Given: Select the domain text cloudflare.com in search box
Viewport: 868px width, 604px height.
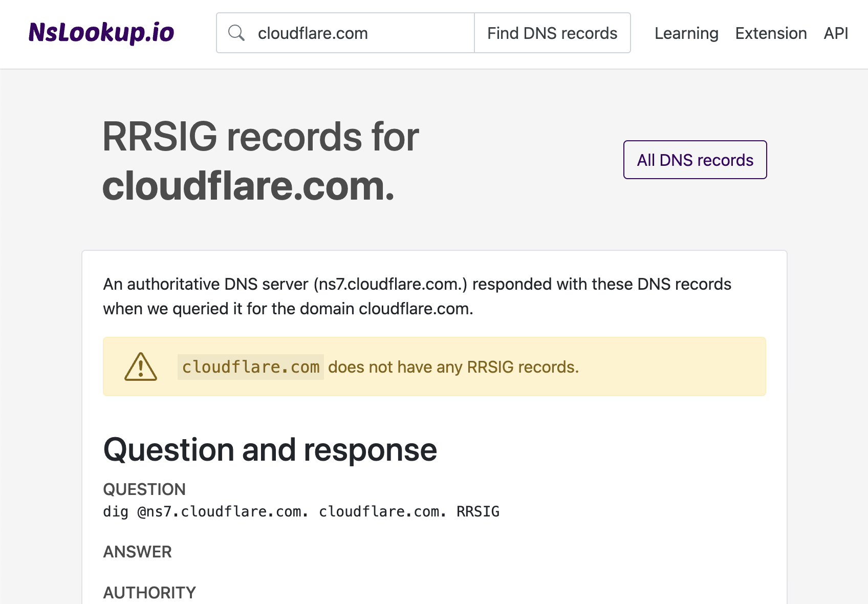Looking at the screenshot, I should (x=313, y=33).
